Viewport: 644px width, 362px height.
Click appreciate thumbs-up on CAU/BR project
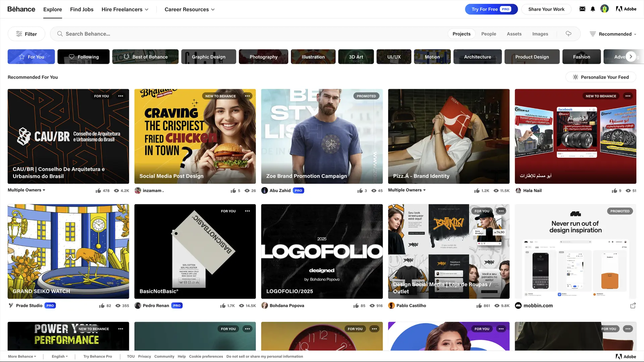[x=98, y=190]
